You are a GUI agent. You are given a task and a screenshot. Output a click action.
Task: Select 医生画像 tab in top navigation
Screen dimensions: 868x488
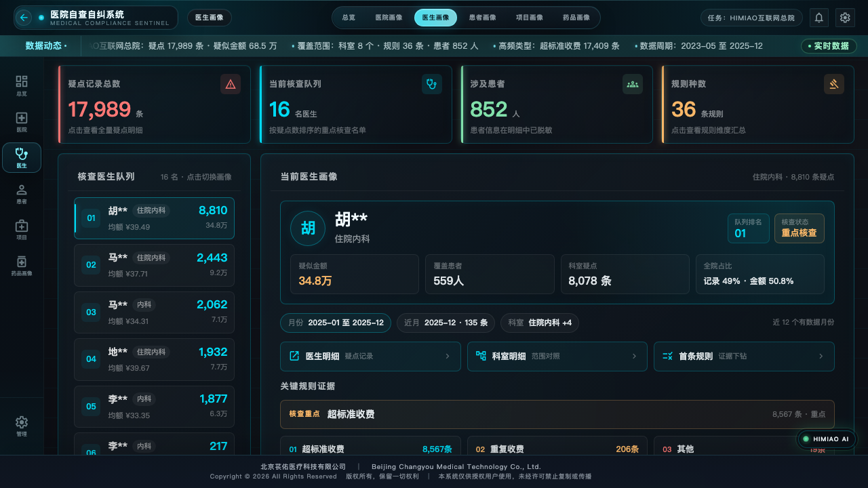pyautogui.click(x=435, y=18)
